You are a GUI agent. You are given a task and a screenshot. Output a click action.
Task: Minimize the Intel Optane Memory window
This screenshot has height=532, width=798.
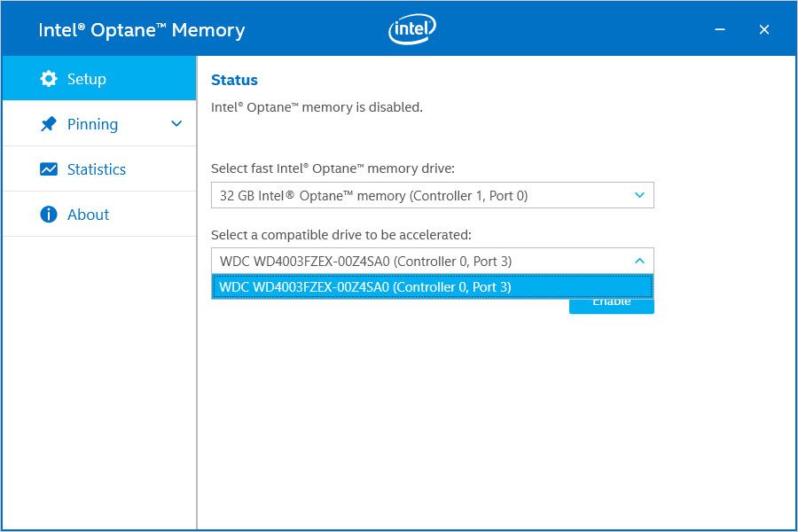(x=720, y=29)
